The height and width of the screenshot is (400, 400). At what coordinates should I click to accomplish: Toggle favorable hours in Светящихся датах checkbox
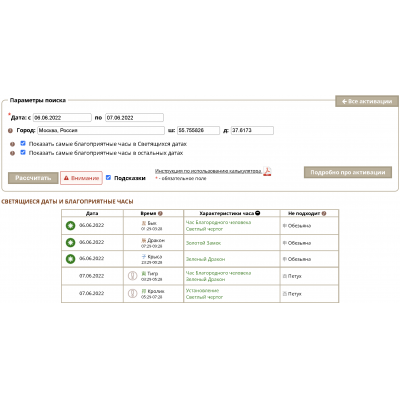[x=23, y=144]
